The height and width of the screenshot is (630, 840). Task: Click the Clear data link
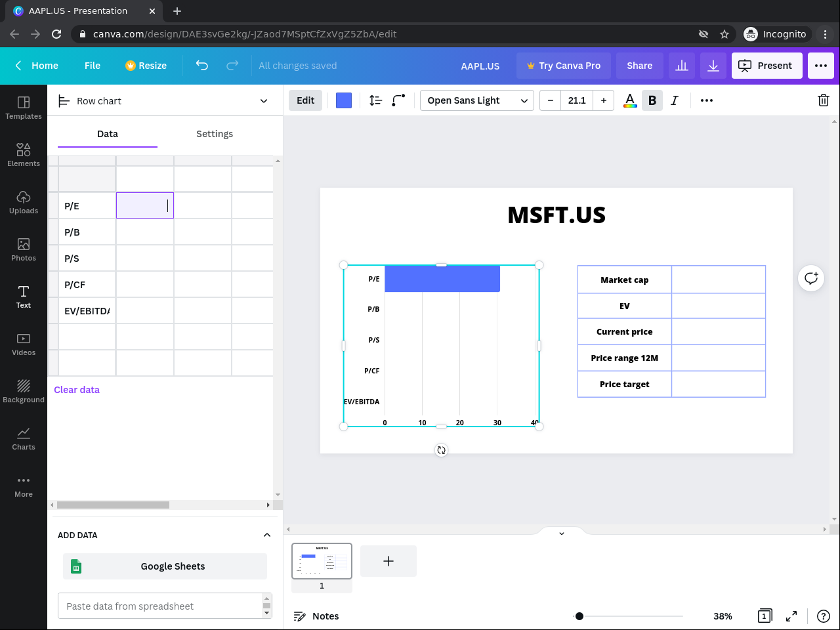77,390
